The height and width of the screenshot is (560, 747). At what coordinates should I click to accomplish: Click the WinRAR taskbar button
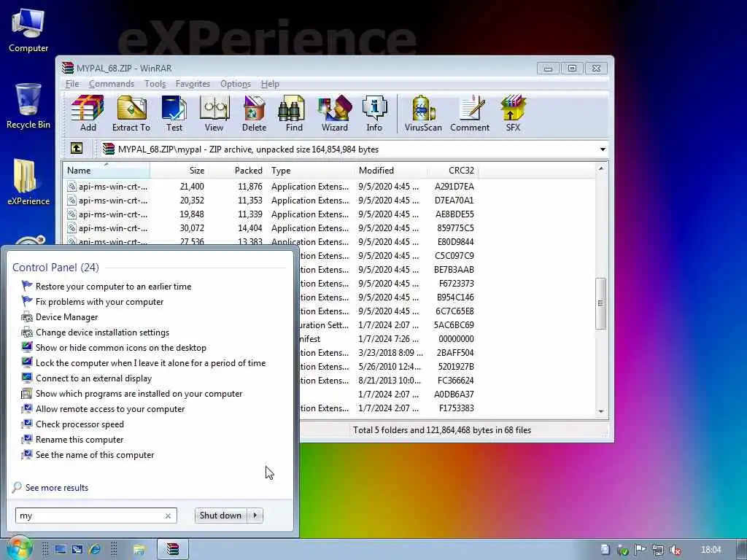(x=173, y=550)
